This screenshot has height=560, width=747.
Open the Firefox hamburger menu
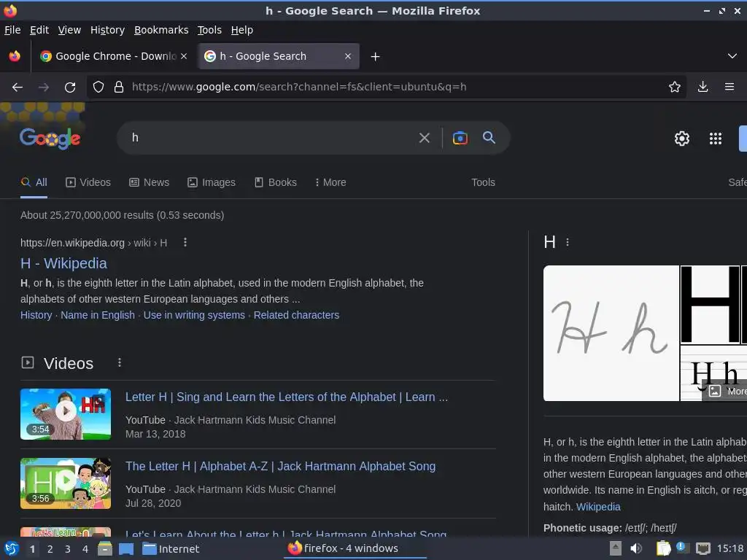pyautogui.click(x=729, y=87)
